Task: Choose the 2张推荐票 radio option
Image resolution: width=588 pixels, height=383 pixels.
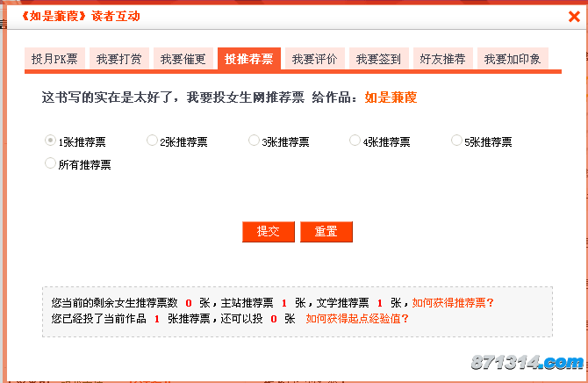Action: [152, 141]
